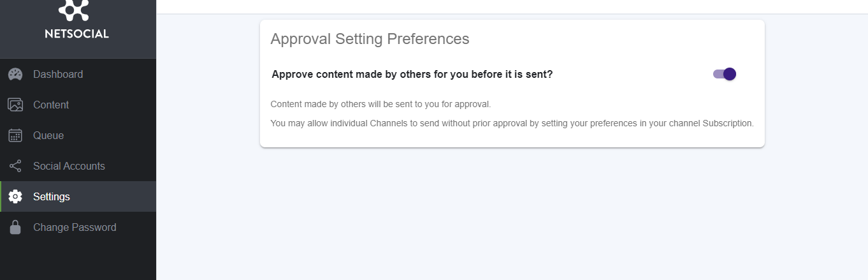Click the Social Accounts share icon
Viewport: 868px width, 280px height.
(15, 166)
